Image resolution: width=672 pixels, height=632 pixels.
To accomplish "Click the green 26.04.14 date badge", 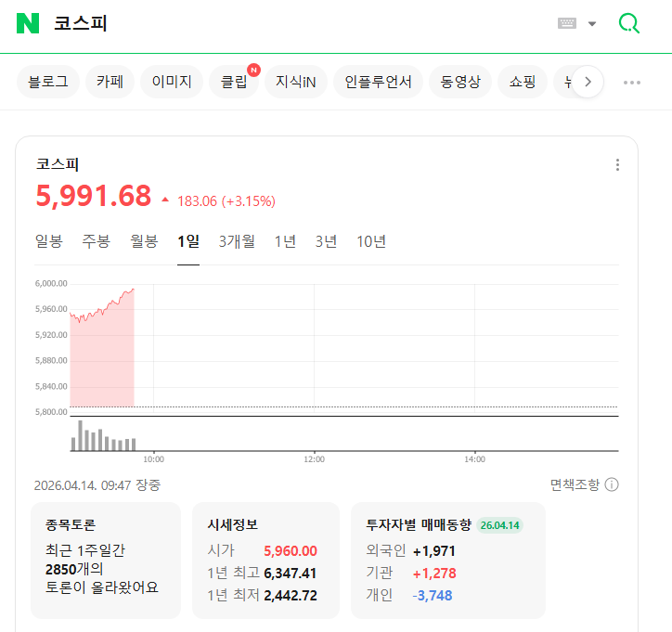I will coord(499,525).
